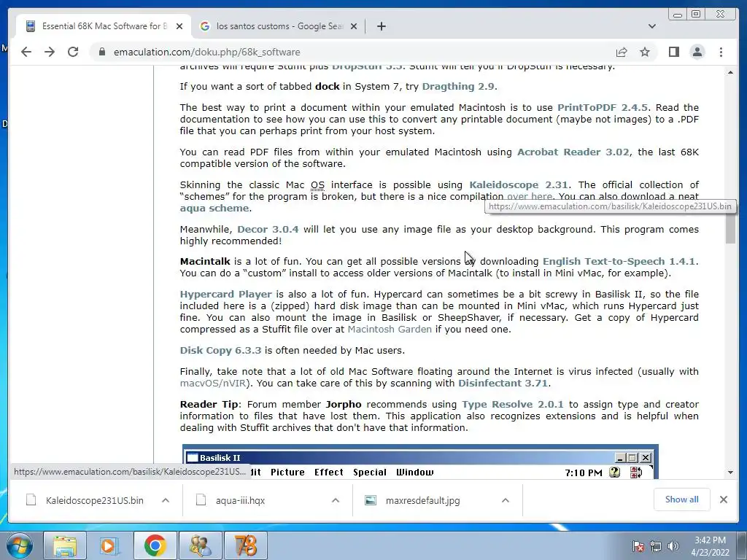Click the vertical scrollbar thumb
Screen dimensions: 747x560
coord(730,228)
